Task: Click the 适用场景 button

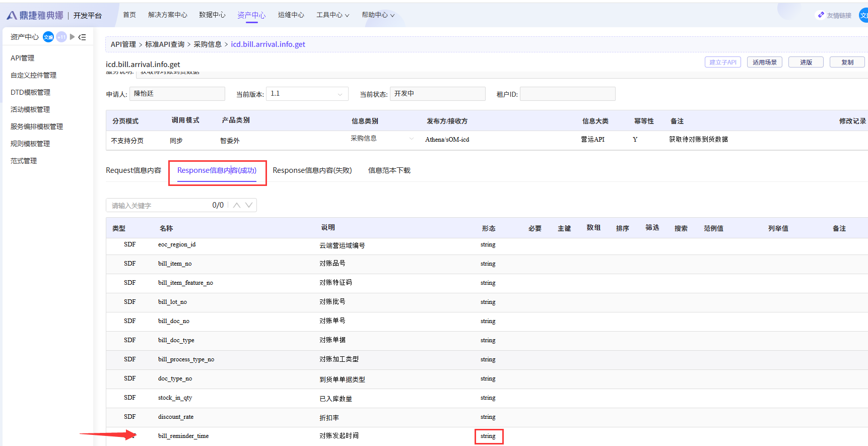Action: point(765,62)
